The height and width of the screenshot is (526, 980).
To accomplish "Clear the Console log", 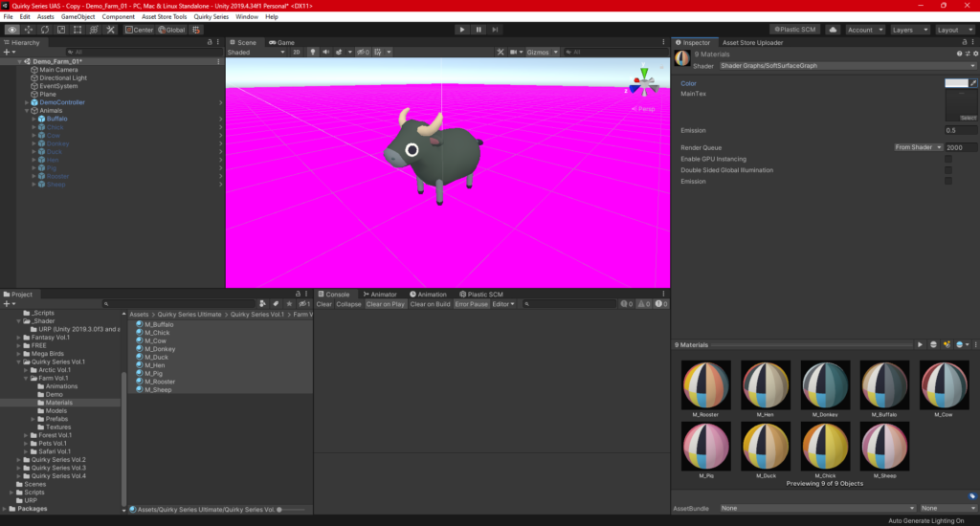I will tap(323, 304).
